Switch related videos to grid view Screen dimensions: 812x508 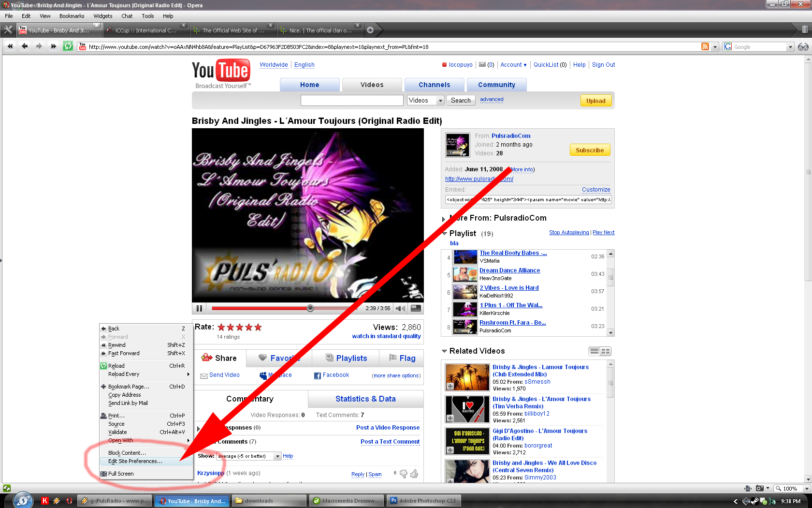pyautogui.click(x=605, y=351)
